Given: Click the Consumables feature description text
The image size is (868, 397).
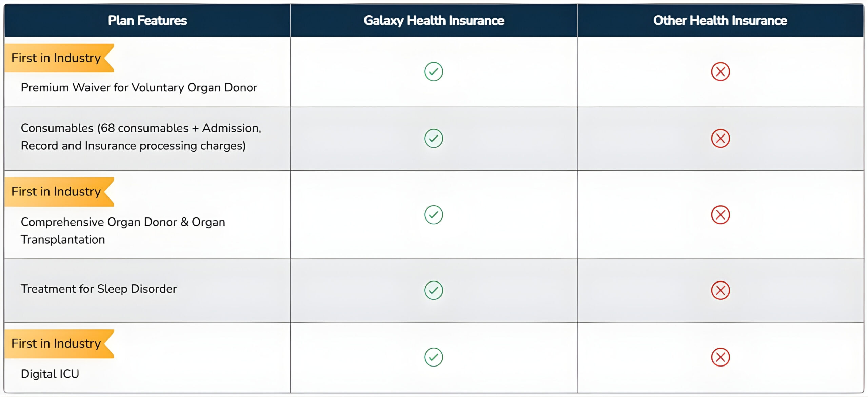Looking at the screenshot, I should (x=141, y=137).
